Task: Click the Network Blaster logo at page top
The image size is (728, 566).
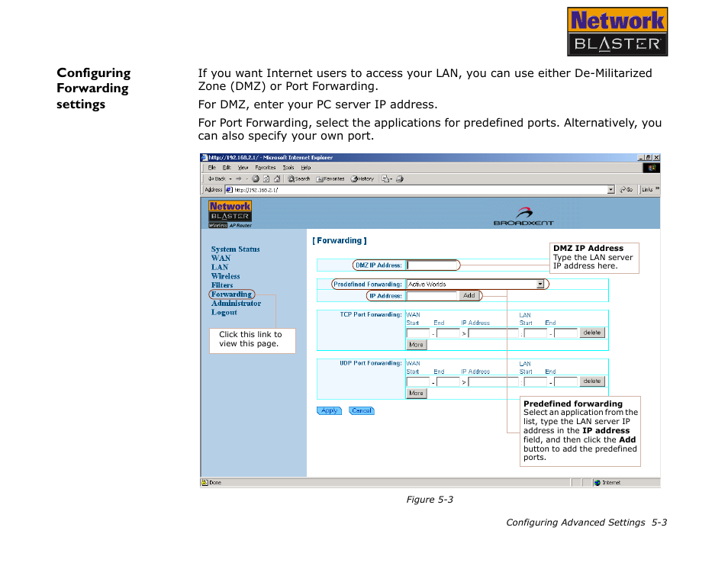Action: (x=617, y=31)
